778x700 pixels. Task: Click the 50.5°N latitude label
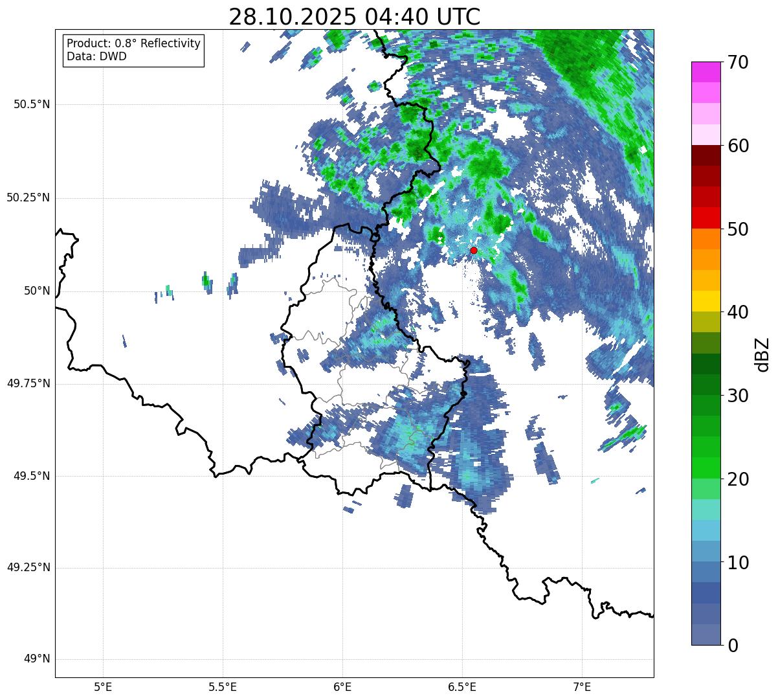click(x=32, y=104)
